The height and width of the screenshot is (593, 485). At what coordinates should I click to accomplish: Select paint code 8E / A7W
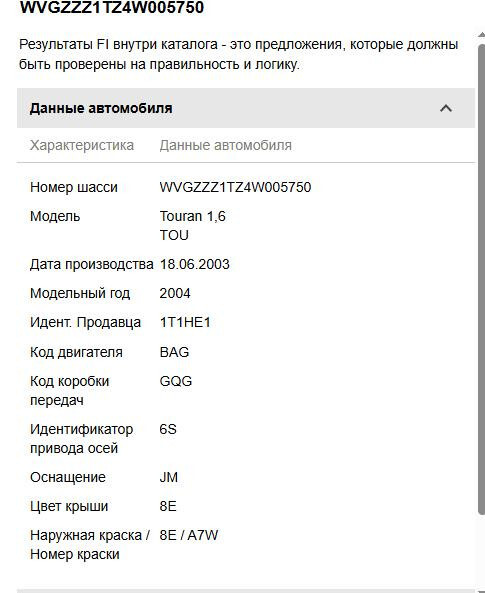coord(189,535)
